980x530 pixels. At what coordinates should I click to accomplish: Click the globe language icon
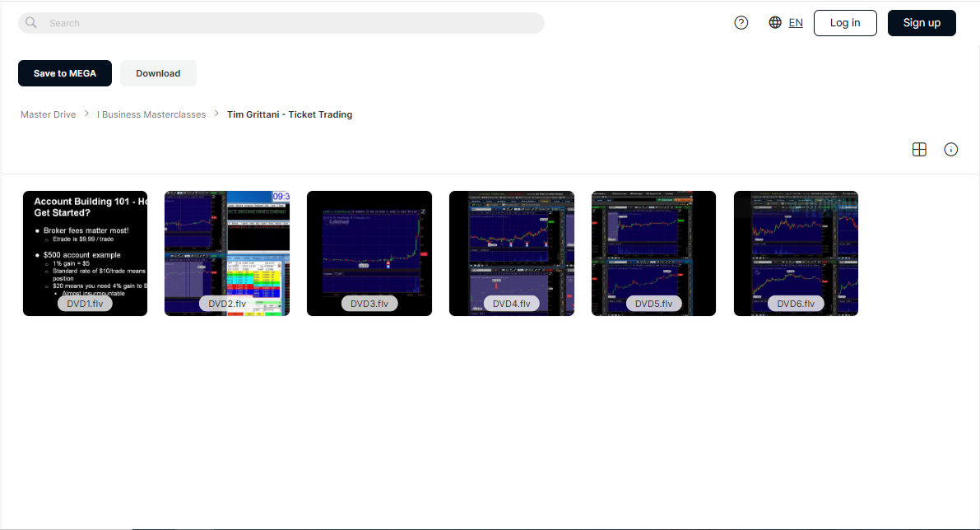tap(775, 22)
